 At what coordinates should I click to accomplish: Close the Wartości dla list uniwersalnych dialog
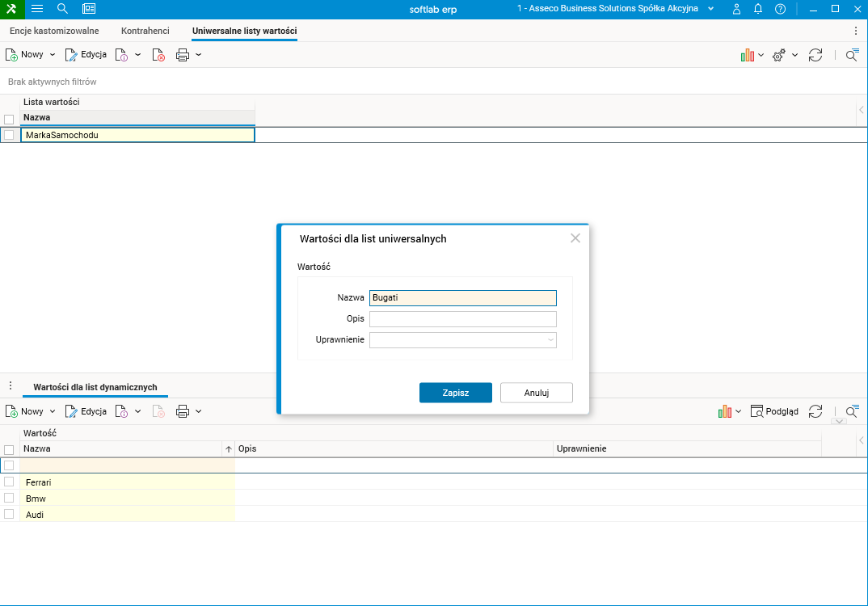575,238
